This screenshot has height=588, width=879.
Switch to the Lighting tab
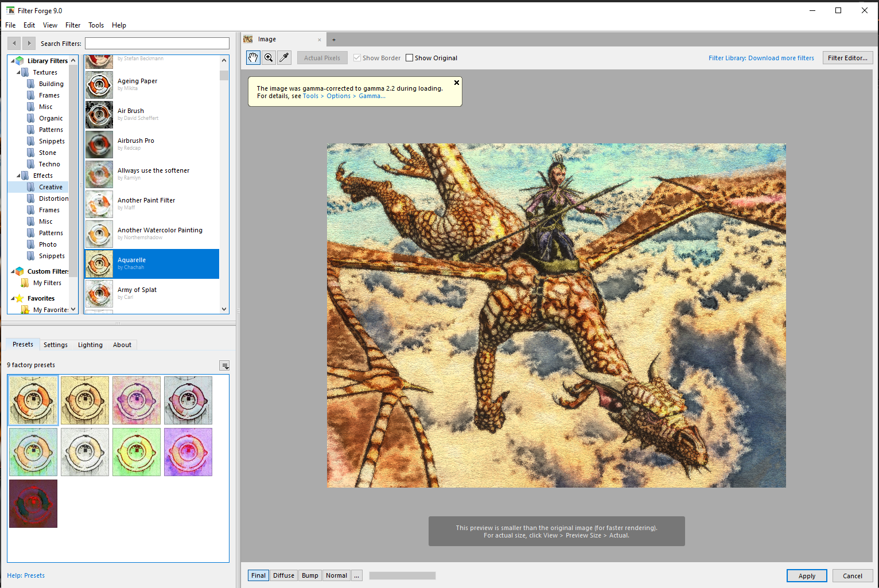(x=90, y=345)
